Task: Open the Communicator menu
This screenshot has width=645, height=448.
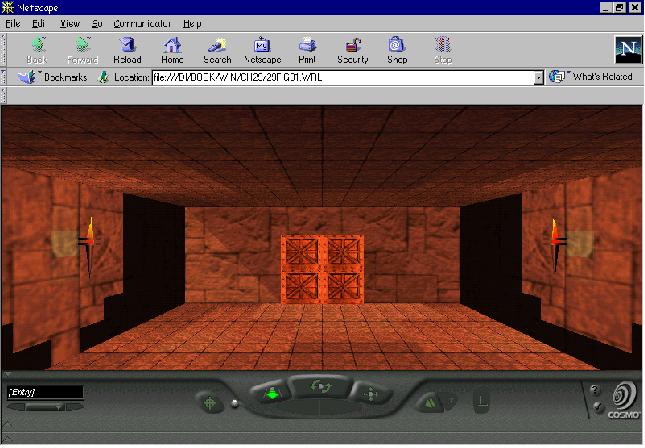Action: [142, 24]
